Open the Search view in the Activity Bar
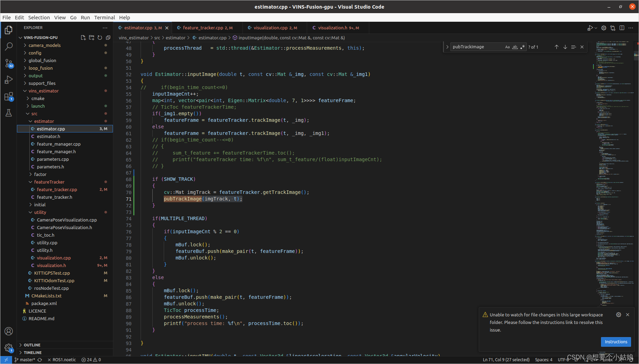639x364 pixels. coord(9,46)
